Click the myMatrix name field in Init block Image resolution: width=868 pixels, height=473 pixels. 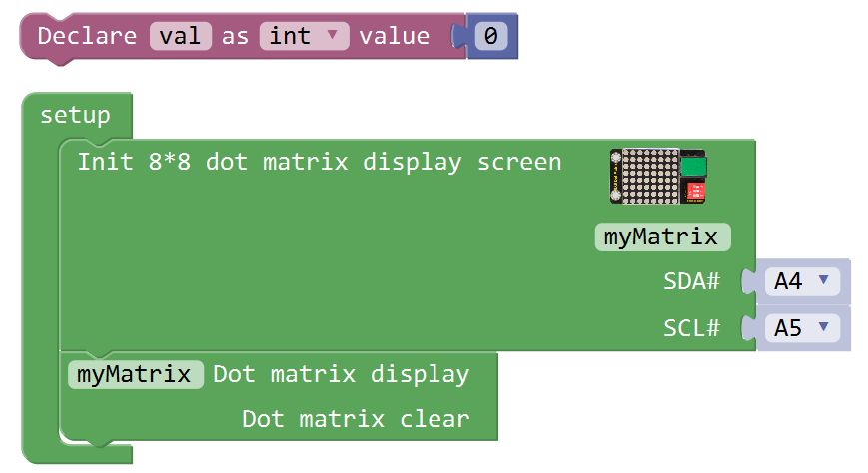point(662,236)
